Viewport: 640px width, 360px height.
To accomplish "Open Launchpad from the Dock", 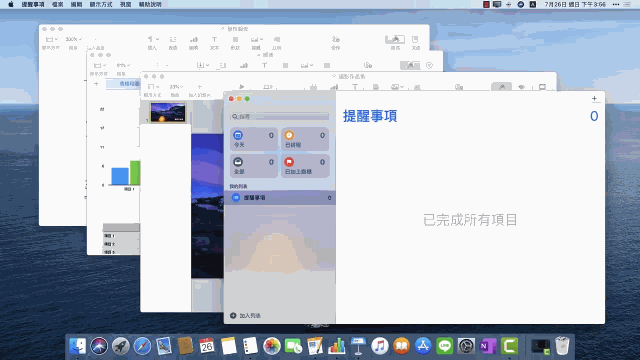I will [121, 346].
